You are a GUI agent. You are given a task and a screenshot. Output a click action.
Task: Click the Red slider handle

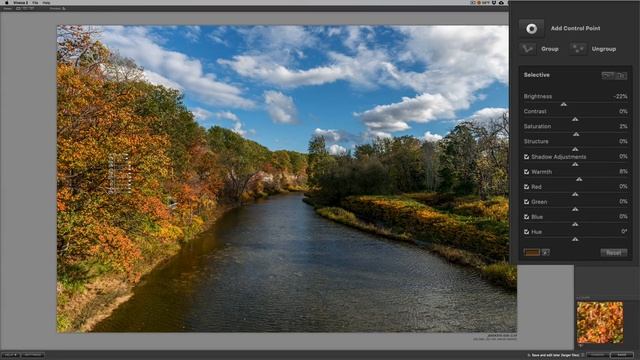(575, 194)
